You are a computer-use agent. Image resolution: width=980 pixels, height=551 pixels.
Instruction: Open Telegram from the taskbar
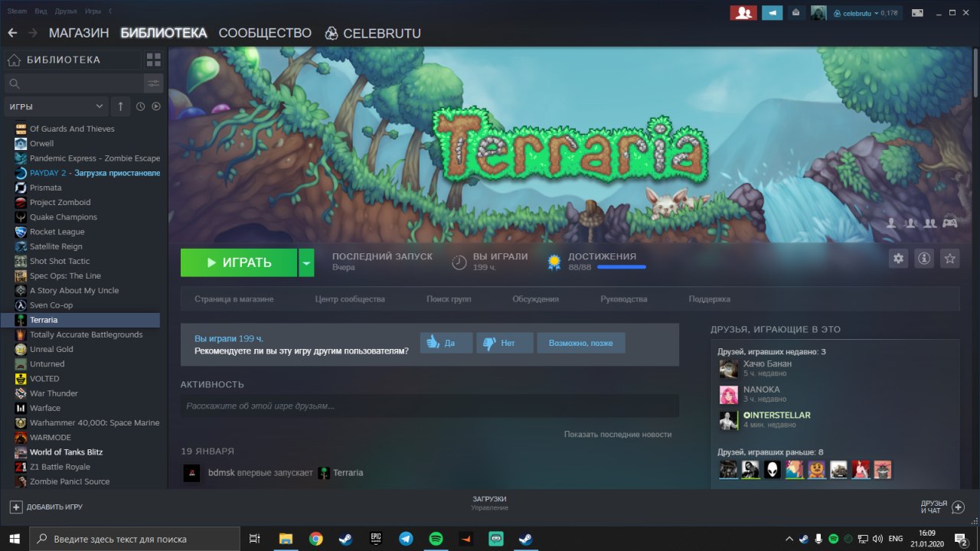point(406,539)
